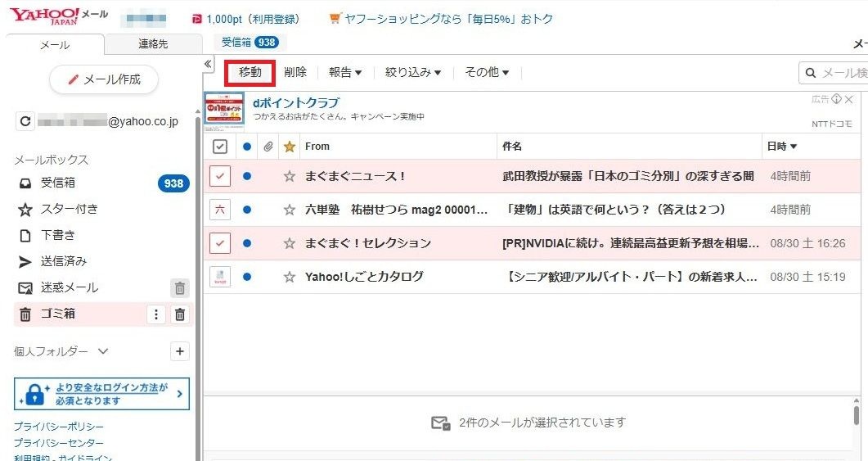Image resolution: width=868 pixels, height=461 pixels.
Task: Click the 移動 button in toolbar
Action: (x=250, y=73)
